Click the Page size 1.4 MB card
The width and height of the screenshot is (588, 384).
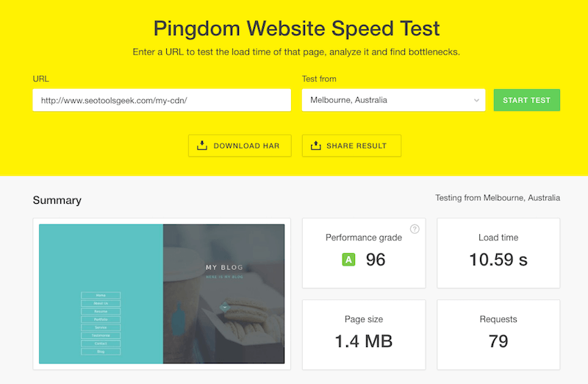point(364,335)
